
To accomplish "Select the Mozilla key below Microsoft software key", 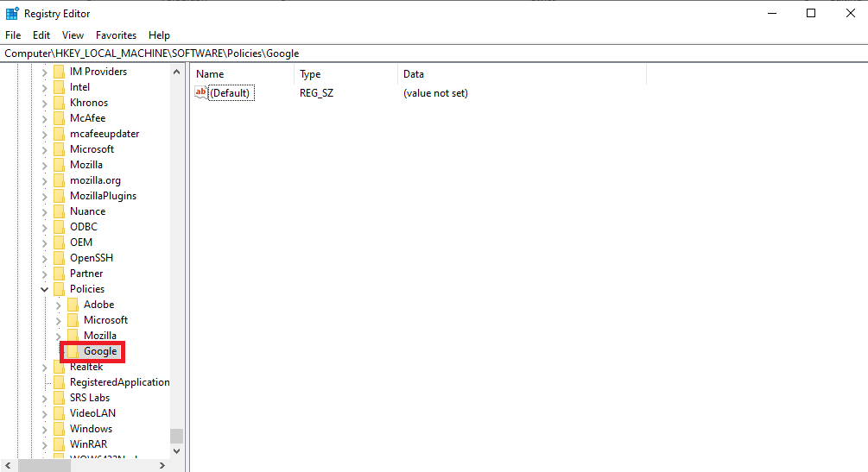I will click(x=86, y=165).
